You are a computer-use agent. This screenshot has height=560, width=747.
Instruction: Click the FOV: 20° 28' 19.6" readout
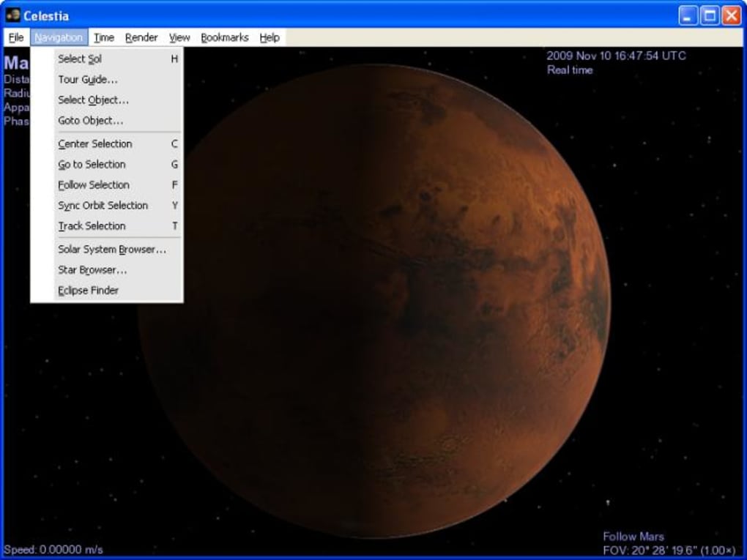pyautogui.click(x=669, y=550)
